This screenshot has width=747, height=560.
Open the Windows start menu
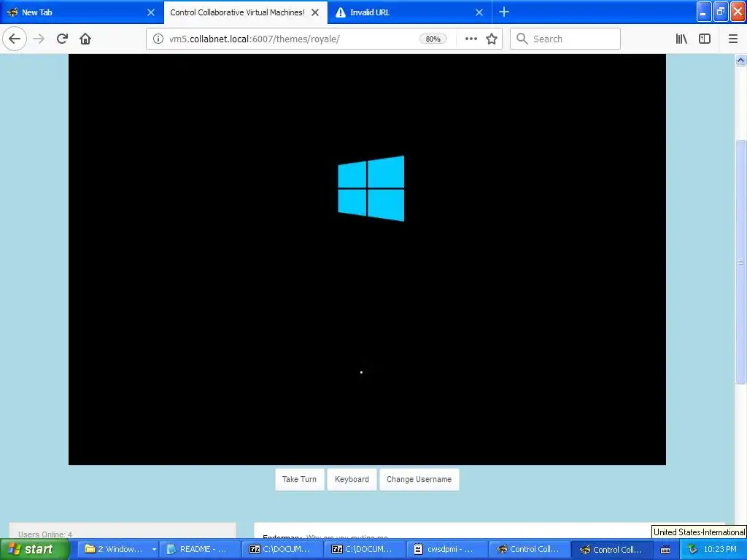(x=34, y=549)
